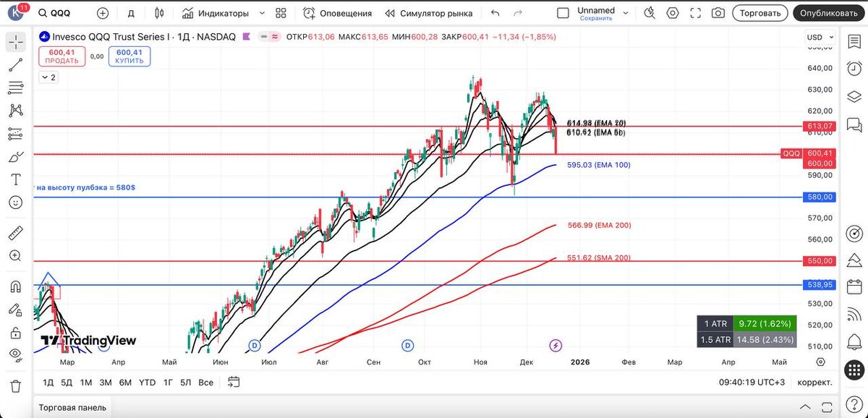Open the go-to-date calendar icon

click(x=233, y=381)
